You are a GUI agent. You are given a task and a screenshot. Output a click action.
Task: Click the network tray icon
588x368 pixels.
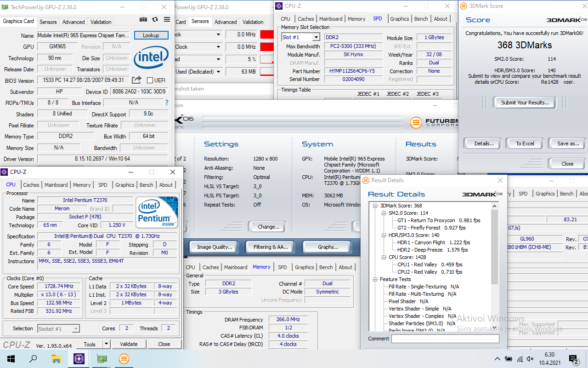tap(520, 359)
